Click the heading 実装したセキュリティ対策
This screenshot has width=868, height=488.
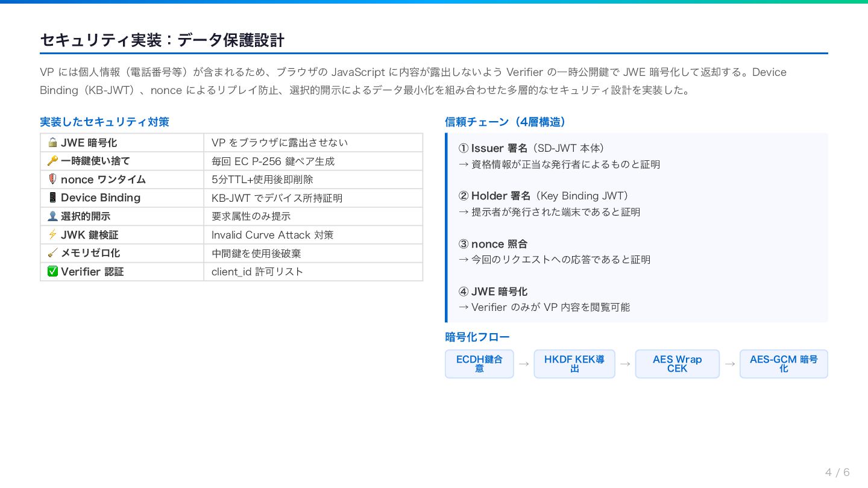coord(104,122)
